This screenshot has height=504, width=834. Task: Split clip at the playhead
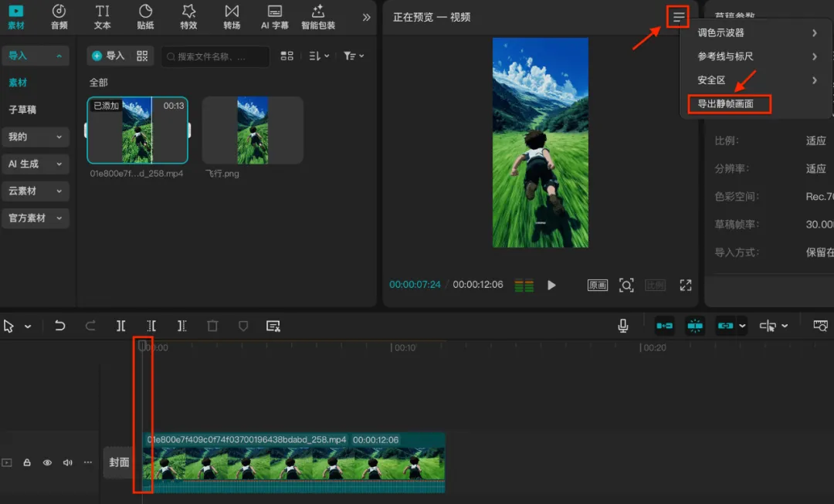coord(120,326)
